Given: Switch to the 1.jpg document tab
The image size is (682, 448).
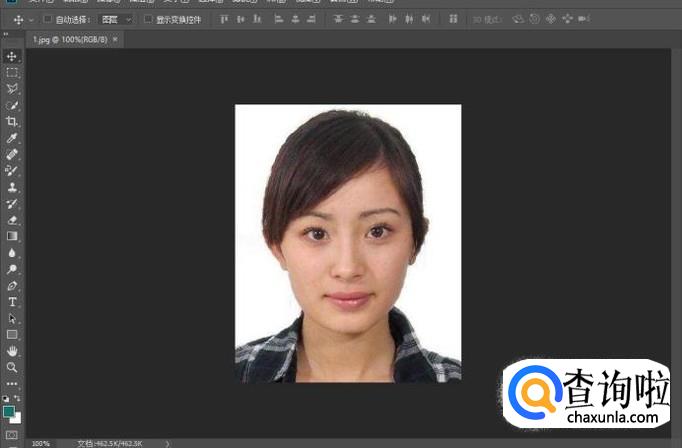Looking at the screenshot, I should click(68, 39).
